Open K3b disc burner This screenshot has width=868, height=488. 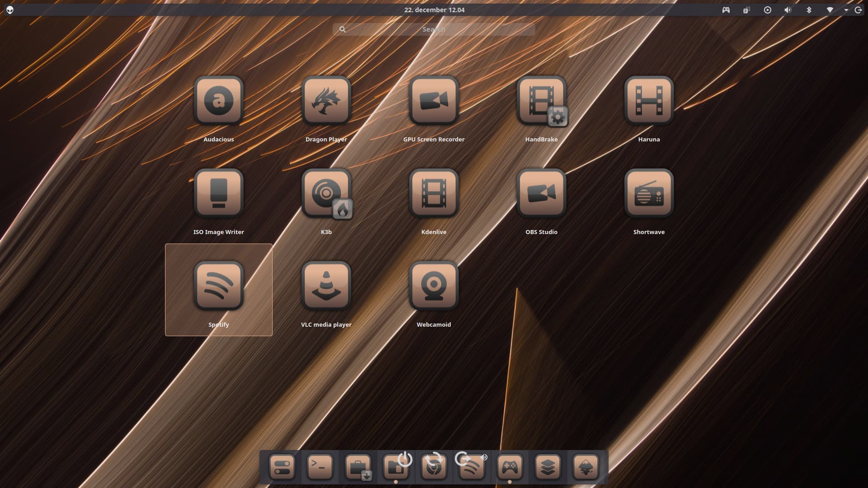[326, 193]
